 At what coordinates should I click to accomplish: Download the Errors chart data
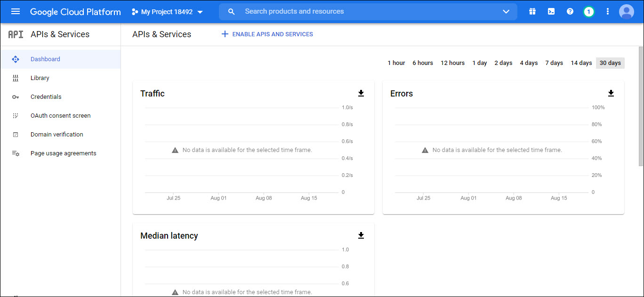point(611,93)
